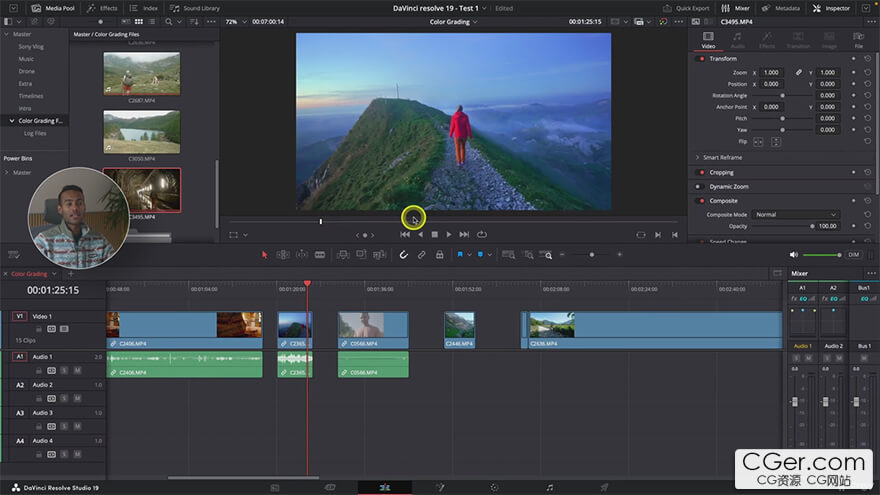Choose the Blade Edit mode tool

pos(320,255)
